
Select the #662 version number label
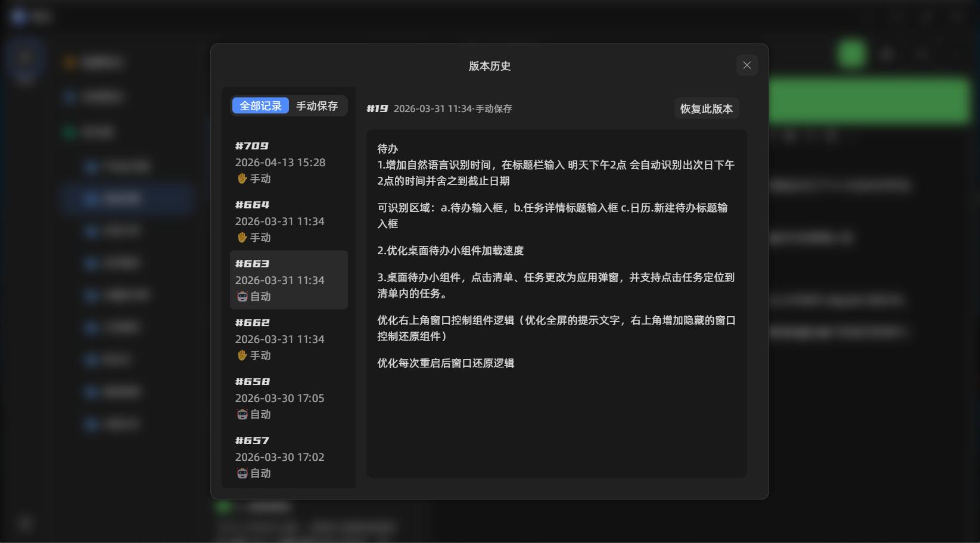[x=252, y=323]
